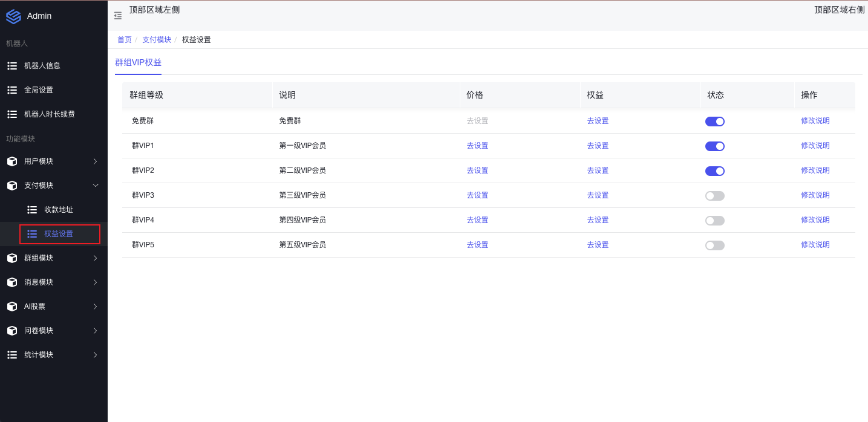The image size is (868, 422).
Task: Enable the 群VIP3 status switch
Action: pyautogui.click(x=714, y=196)
